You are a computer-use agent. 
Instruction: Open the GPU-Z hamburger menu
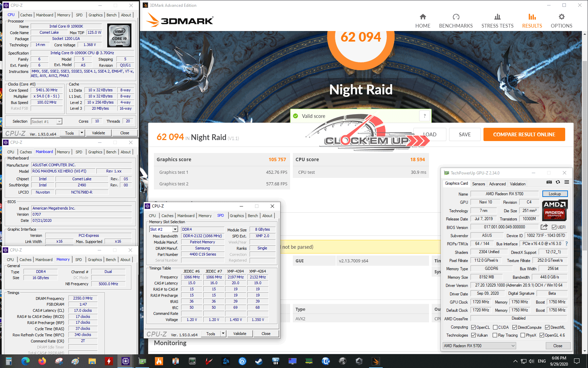[567, 182]
